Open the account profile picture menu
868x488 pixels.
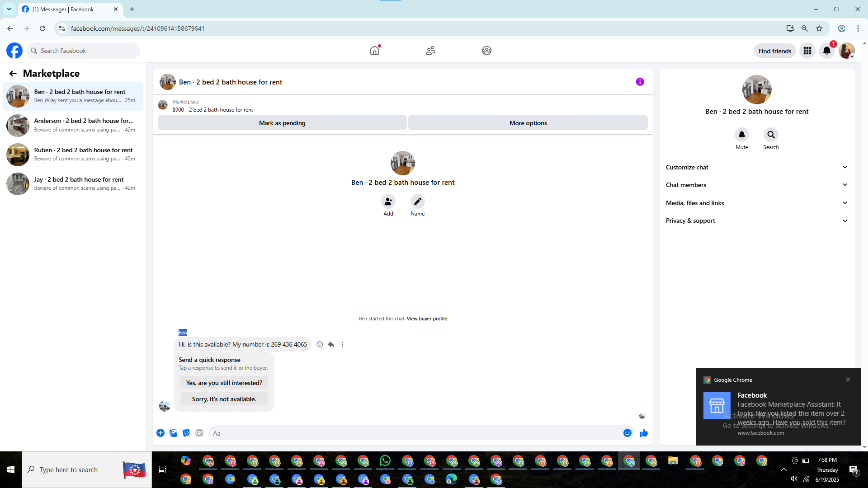(x=847, y=51)
